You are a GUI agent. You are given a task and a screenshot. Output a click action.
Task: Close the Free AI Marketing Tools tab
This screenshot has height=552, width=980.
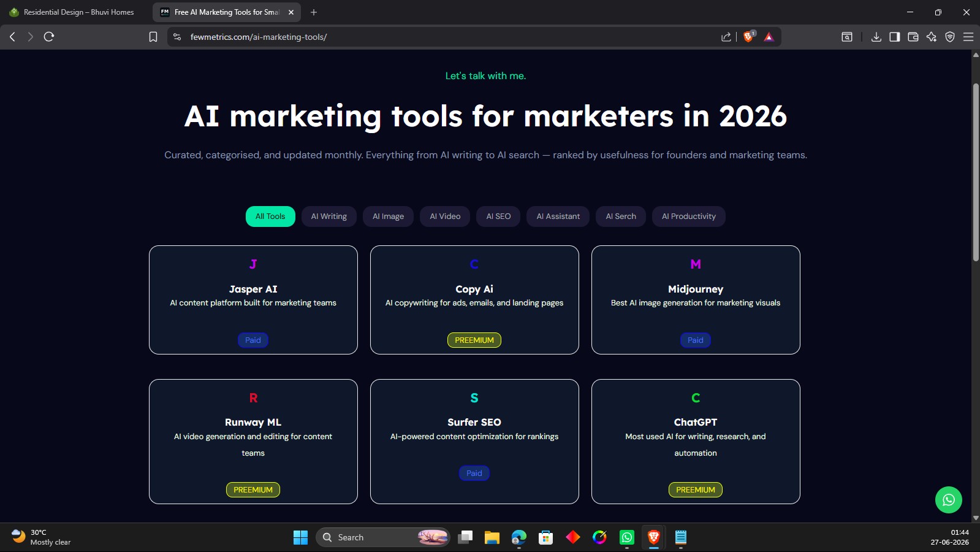(291, 12)
